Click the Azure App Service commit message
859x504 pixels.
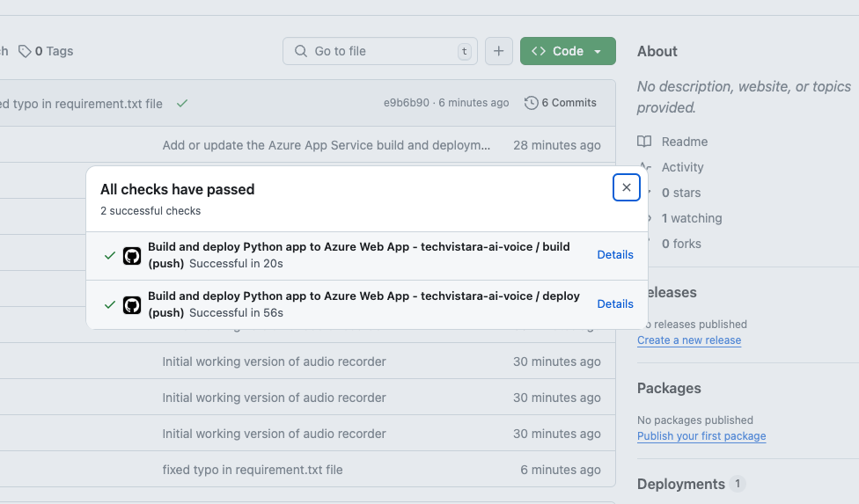point(326,145)
